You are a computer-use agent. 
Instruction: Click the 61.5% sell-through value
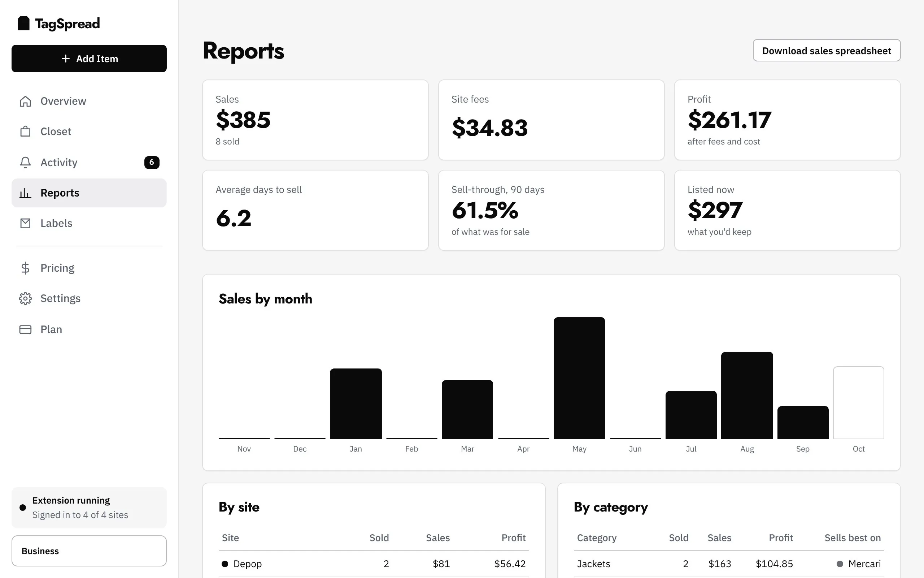485,210
